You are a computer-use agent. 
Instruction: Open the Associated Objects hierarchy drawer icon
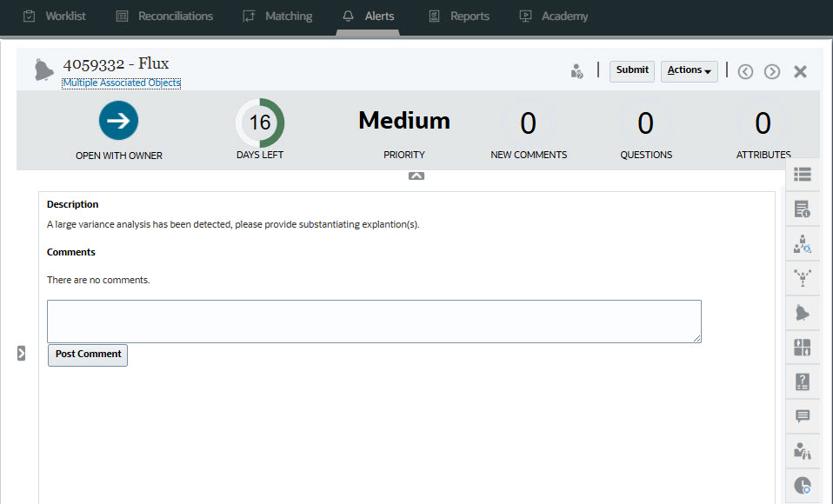[x=803, y=278]
